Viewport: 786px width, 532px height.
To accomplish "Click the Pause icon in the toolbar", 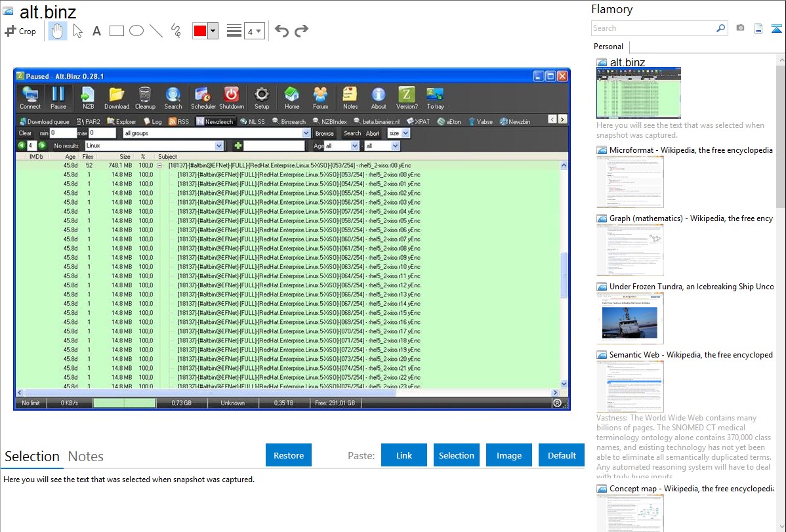I will click(58, 97).
